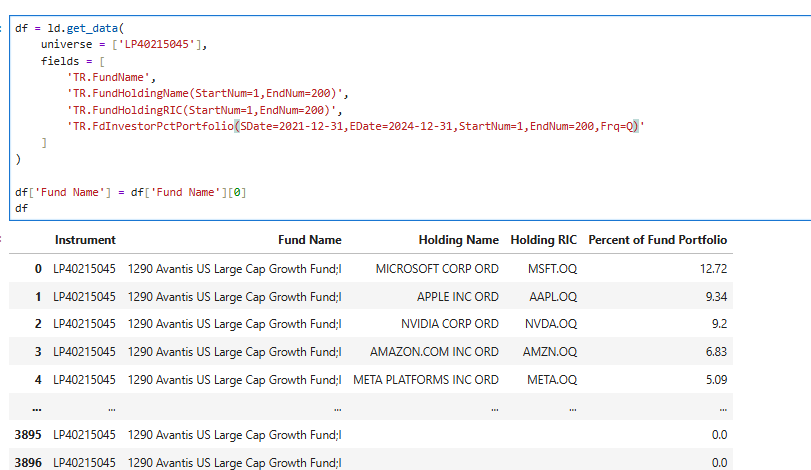Click the META.OQ RIC cell

[x=552, y=380]
